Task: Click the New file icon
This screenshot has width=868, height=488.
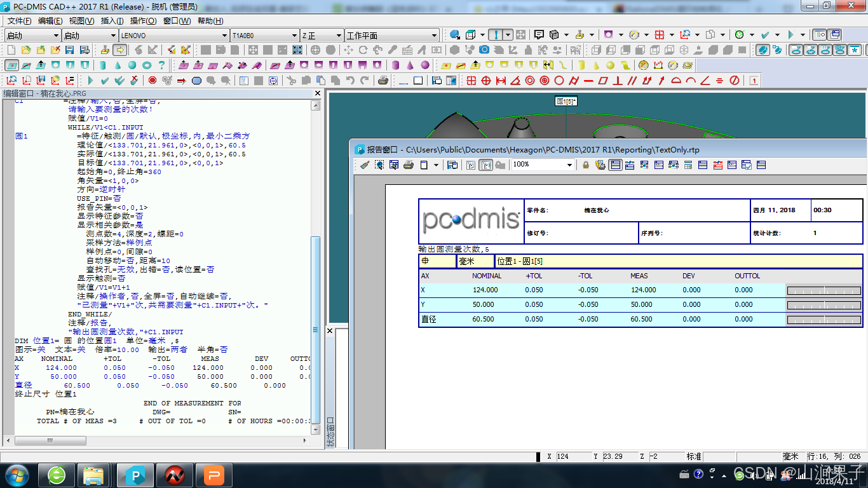Action: pyautogui.click(x=12, y=50)
